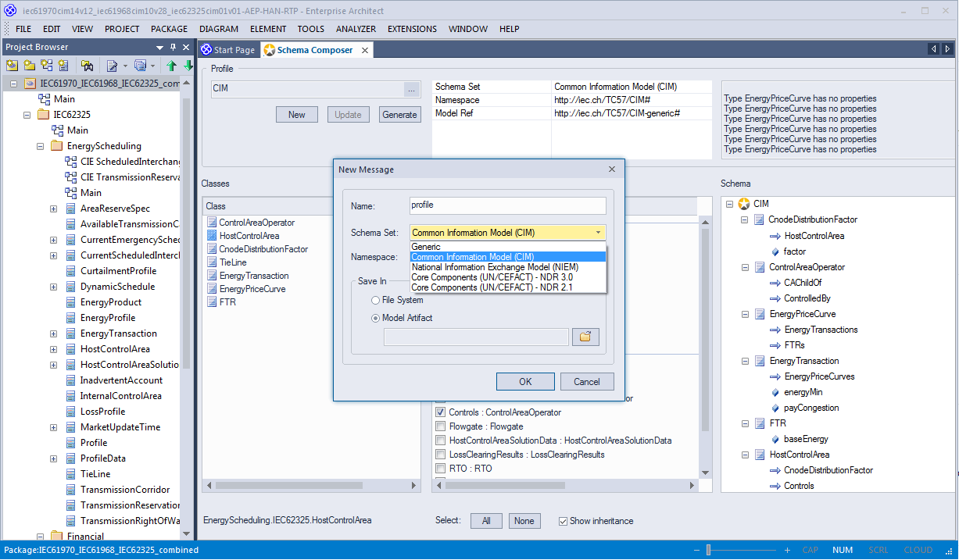959x560 pixels.
Task: Open the ANALYZER menu
Action: tap(356, 29)
